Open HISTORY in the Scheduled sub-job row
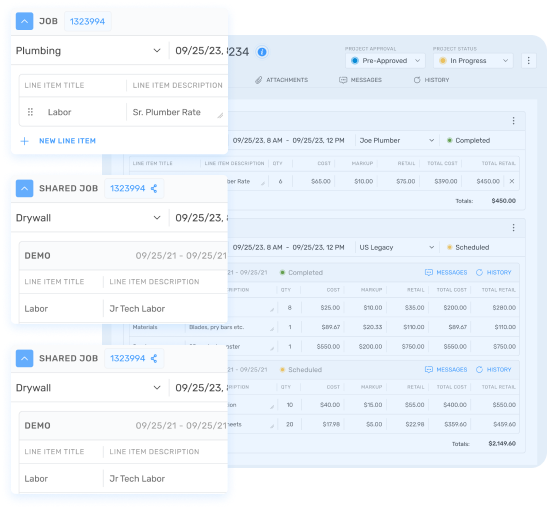This screenshot has width=547, height=509. coord(494,369)
